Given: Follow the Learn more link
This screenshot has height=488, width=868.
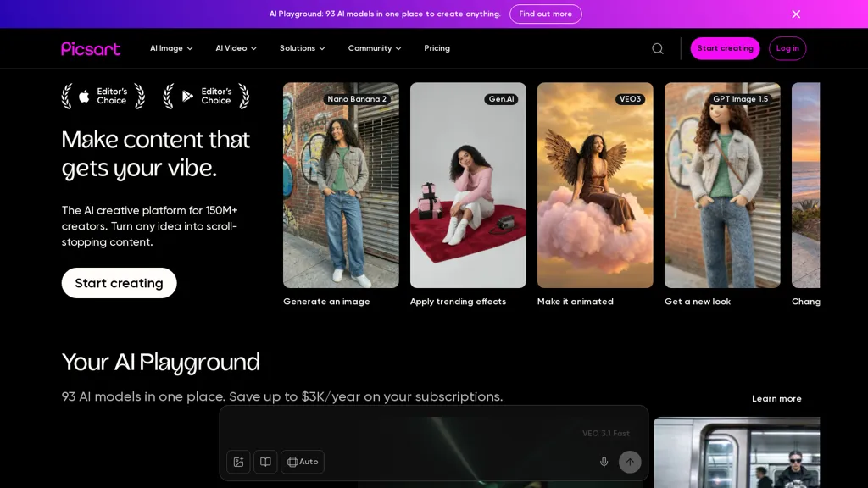Looking at the screenshot, I should (x=776, y=399).
